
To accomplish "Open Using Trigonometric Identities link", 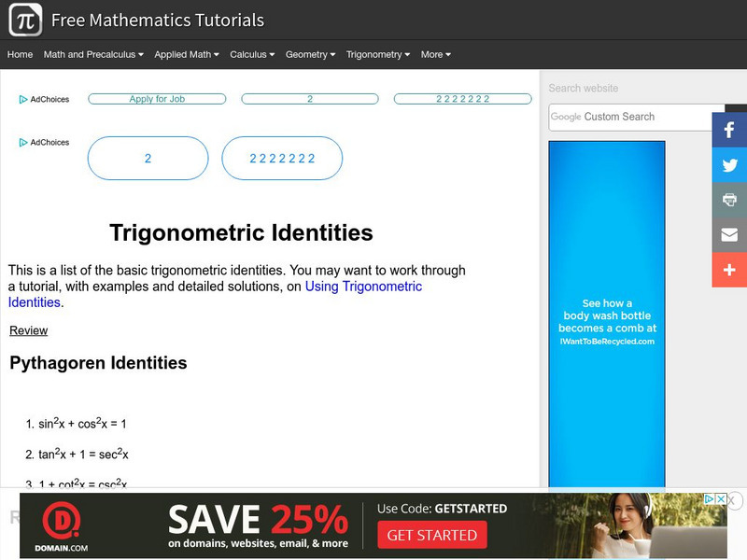I will coord(363,287).
